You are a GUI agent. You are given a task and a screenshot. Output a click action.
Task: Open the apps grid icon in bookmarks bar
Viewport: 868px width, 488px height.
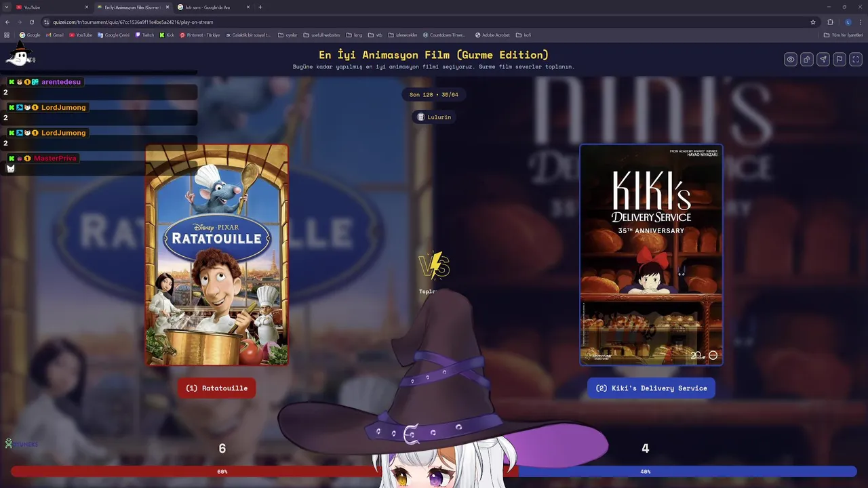click(7, 35)
